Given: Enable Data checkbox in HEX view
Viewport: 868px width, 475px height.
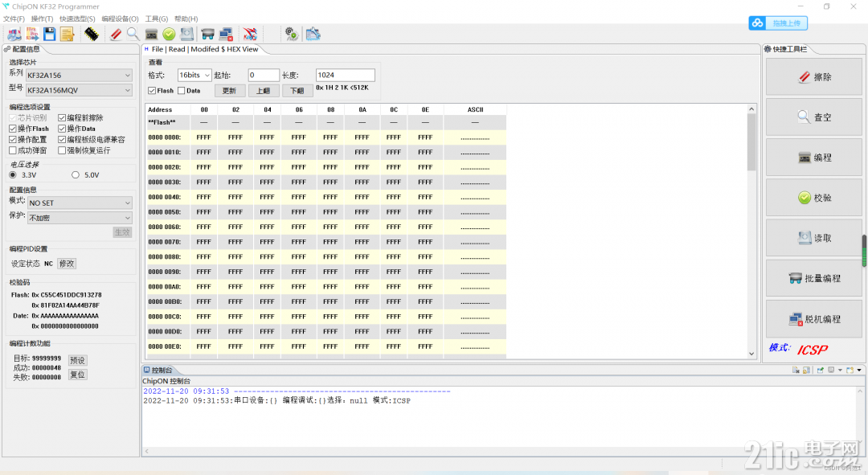Looking at the screenshot, I should point(181,91).
